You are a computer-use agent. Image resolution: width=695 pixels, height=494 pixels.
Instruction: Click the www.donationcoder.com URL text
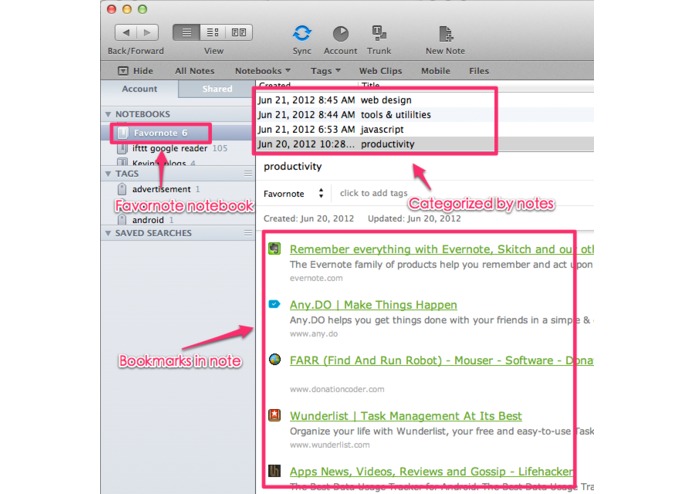click(337, 389)
